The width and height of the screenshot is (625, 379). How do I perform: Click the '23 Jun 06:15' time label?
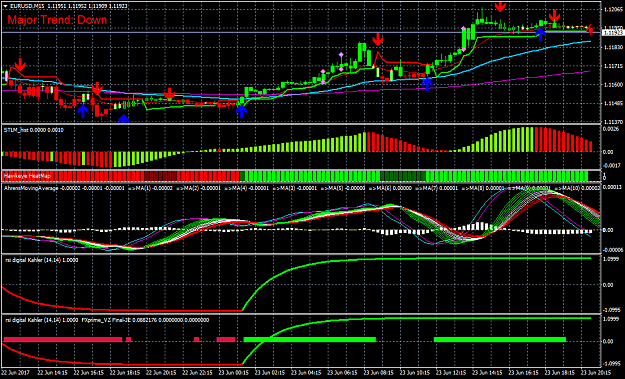tap(342, 373)
